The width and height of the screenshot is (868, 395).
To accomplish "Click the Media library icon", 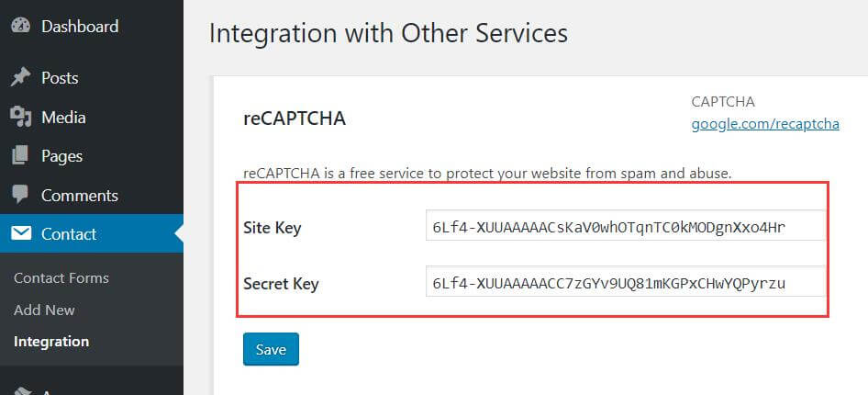I will point(20,118).
